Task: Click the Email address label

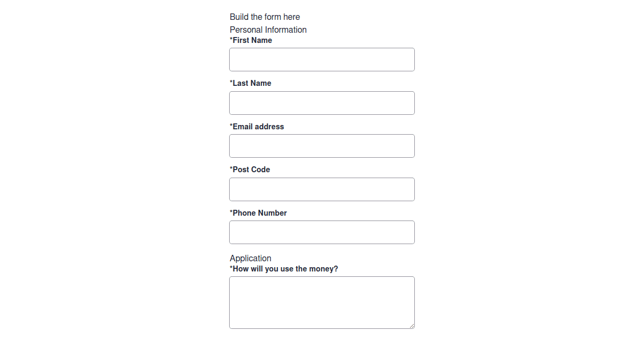Action: [258, 127]
